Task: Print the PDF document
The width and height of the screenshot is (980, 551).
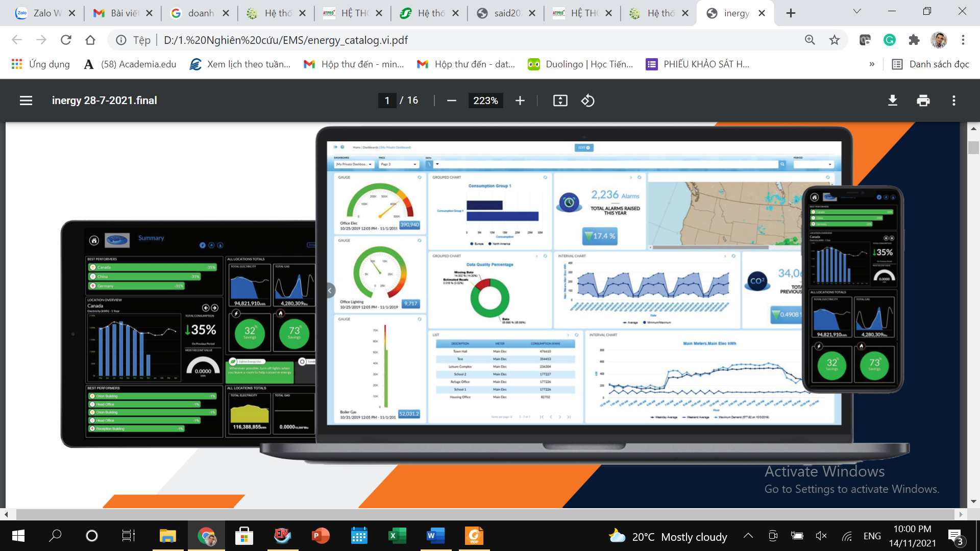Action: click(923, 101)
